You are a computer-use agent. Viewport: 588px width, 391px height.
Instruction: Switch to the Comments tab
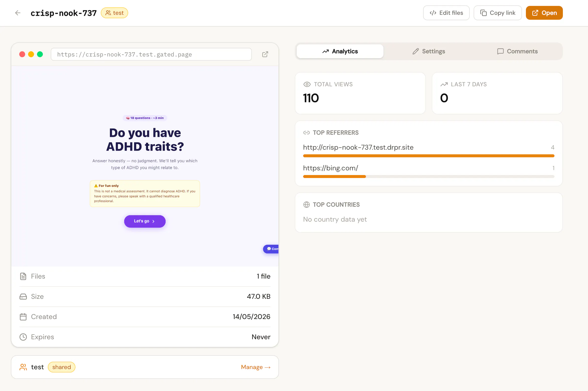point(517,51)
